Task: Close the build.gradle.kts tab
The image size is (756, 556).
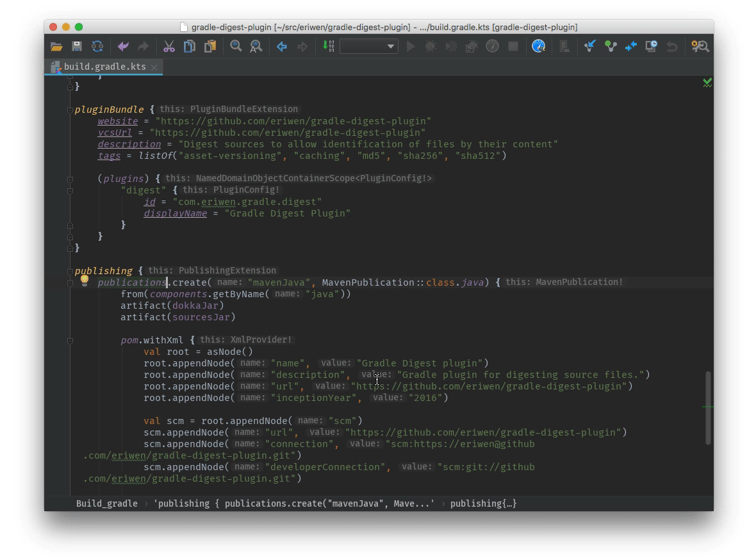Action: [153, 66]
